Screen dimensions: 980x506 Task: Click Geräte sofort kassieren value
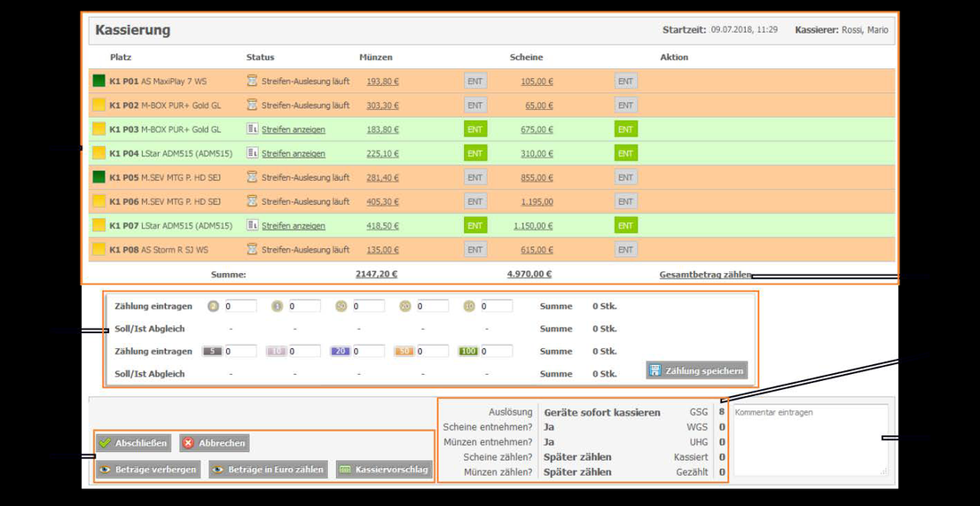pyautogui.click(x=602, y=413)
